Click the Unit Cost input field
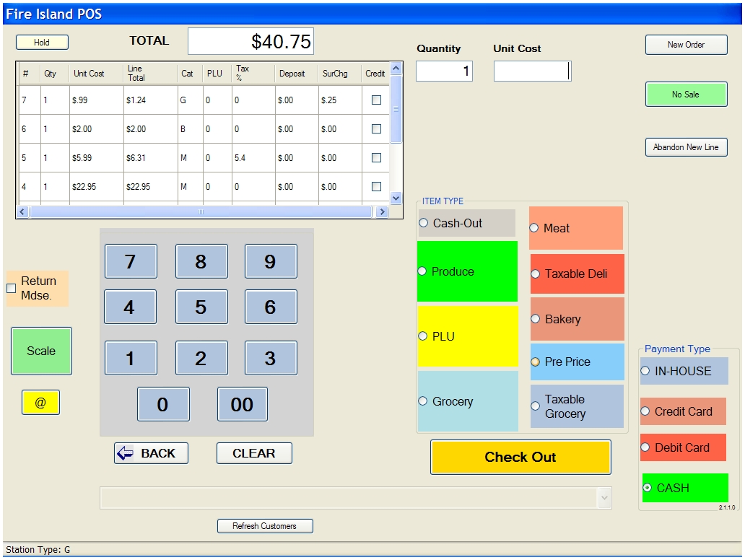Image resolution: width=745 pixels, height=560 pixels. tap(532, 71)
